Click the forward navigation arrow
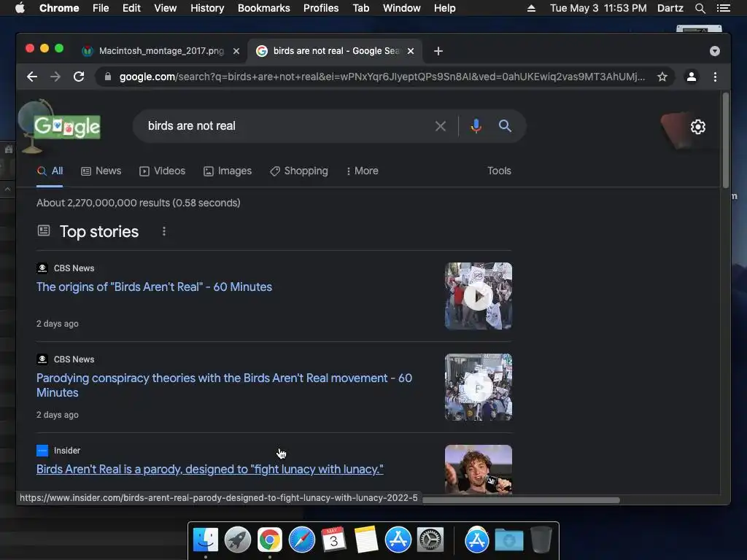Screen dimensions: 747x560 [x=55, y=77]
